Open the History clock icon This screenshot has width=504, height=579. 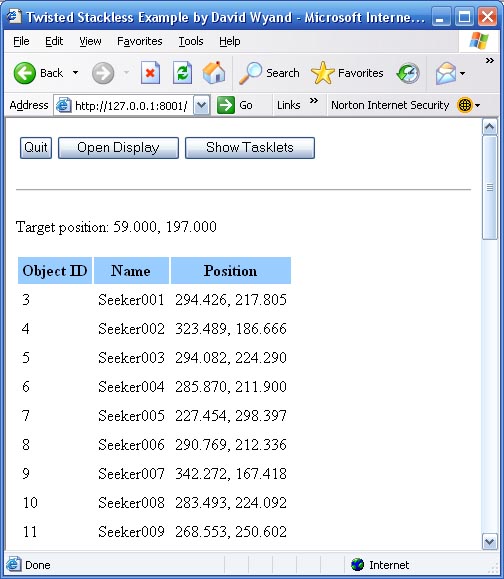tap(408, 73)
